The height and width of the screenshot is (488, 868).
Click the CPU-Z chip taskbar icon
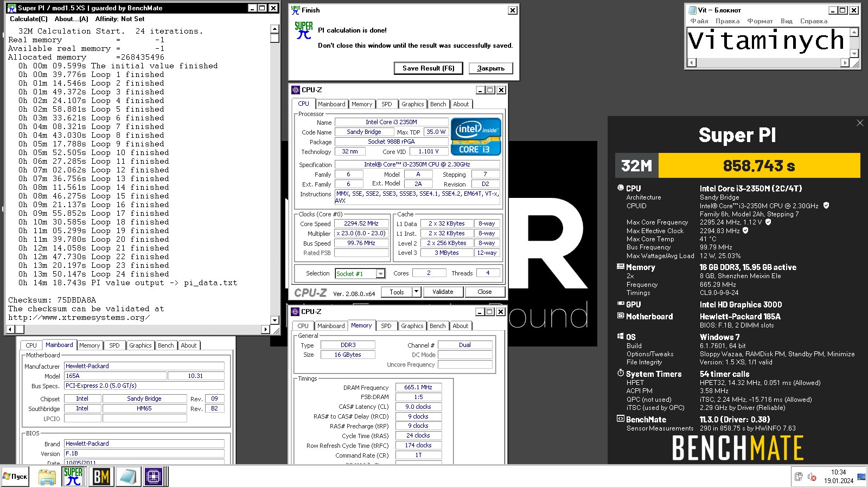[154, 477]
